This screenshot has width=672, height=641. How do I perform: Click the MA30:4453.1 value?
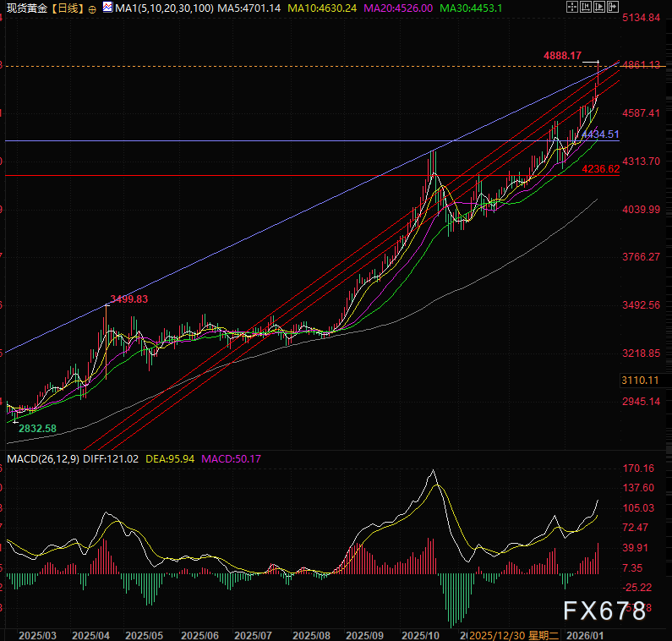click(x=471, y=8)
